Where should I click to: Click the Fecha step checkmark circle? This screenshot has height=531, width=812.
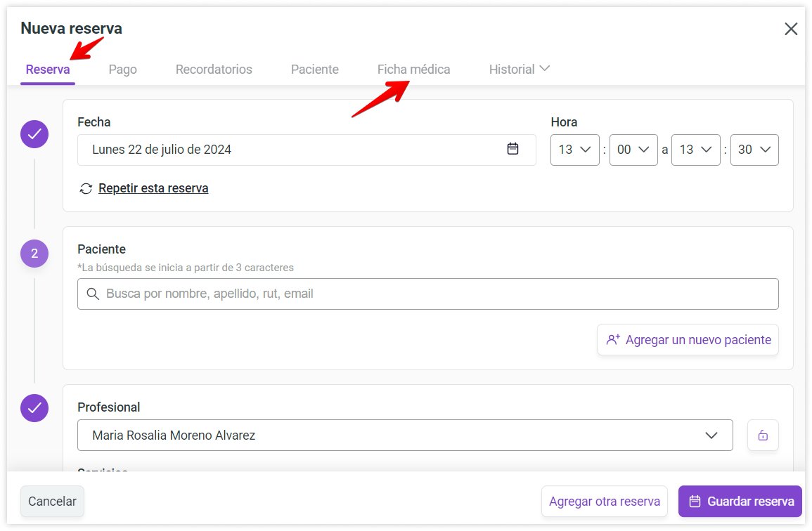click(34, 134)
